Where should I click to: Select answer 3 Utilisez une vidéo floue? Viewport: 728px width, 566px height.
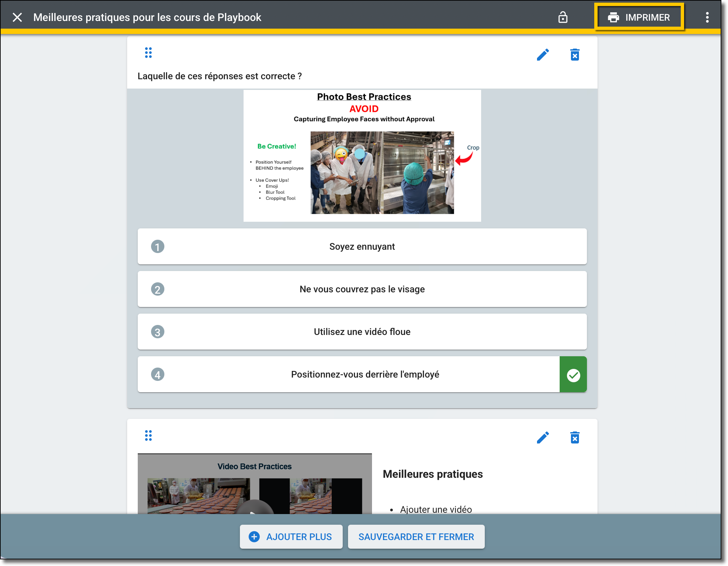pyautogui.click(x=362, y=332)
